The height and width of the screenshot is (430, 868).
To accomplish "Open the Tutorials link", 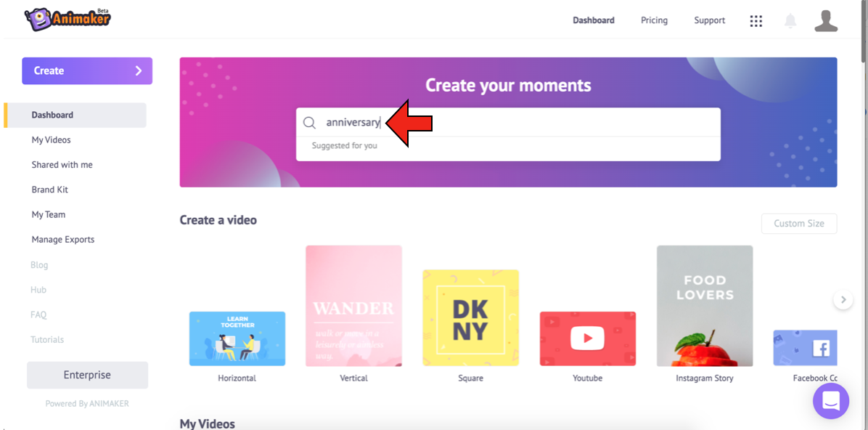I will 47,340.
